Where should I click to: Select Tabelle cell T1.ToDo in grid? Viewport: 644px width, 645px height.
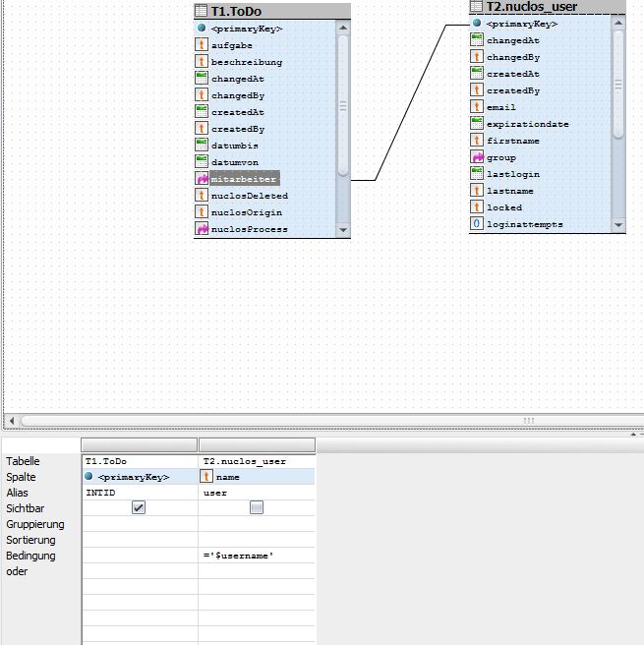[140, 461]
